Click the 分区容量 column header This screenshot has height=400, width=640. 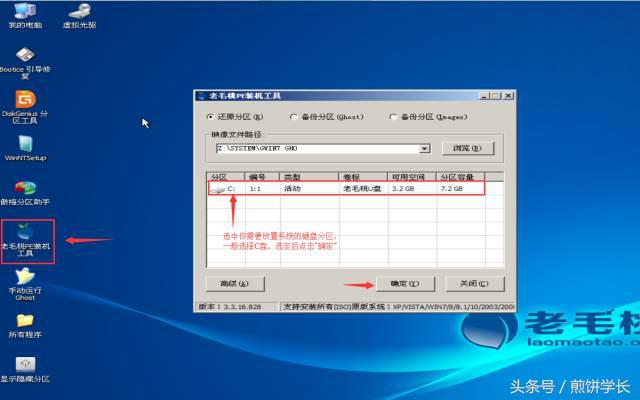(460, 177)
